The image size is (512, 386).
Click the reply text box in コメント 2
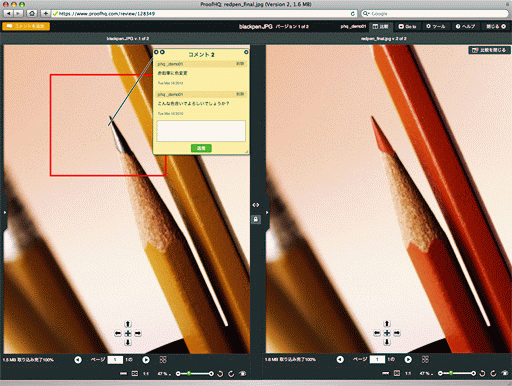(x=201, y=131)
